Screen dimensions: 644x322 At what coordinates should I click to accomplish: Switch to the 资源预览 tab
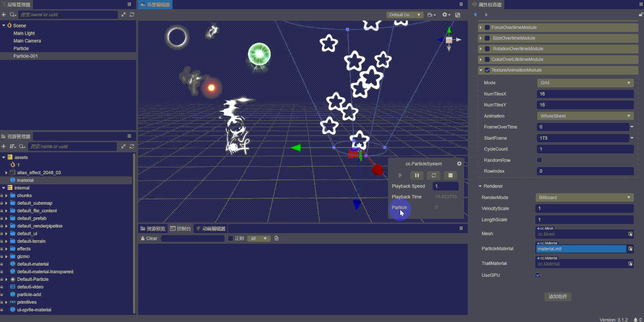point(153,229)
